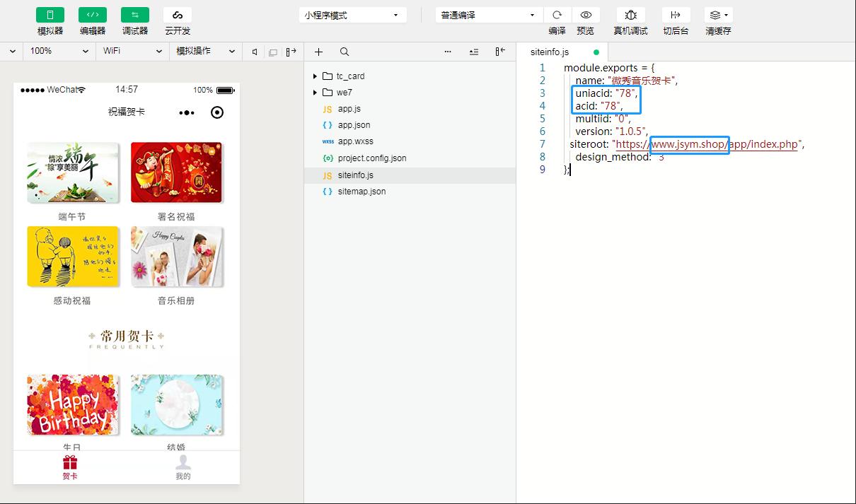The image size is (856, 504).
Task: Select the siteinfo.js editor tab
Action: 550,52
